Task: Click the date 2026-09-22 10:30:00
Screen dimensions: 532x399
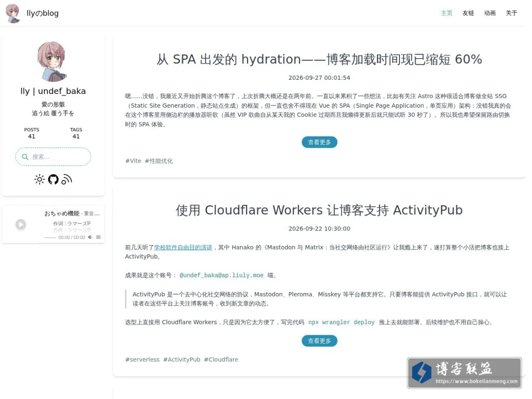Action: click(x=319, y=229)
